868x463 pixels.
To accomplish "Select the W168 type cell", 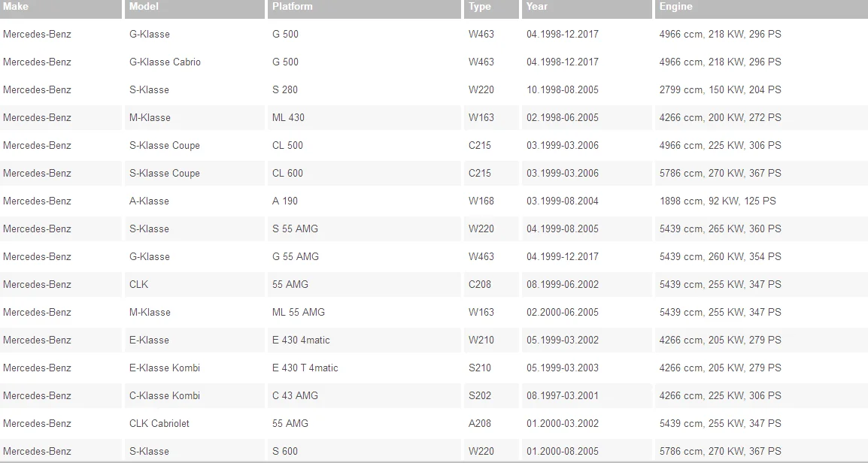I will coord(492,201).
